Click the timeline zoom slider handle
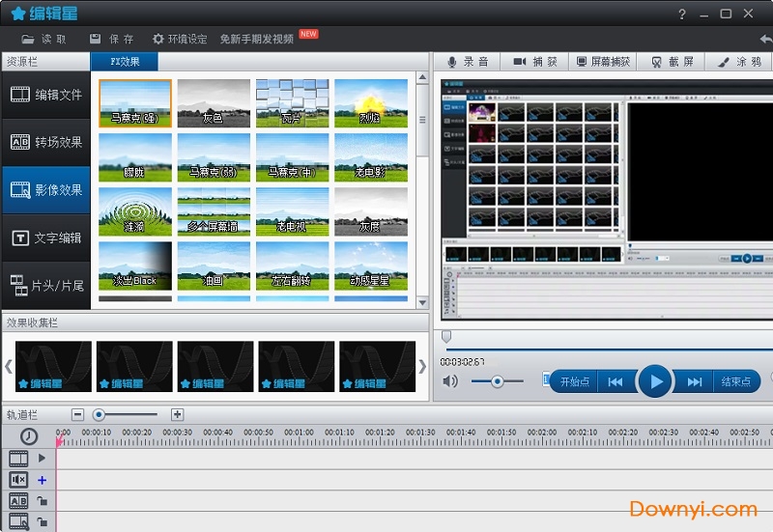The width and height of the screenshot is (773, 532). (99, 414)
